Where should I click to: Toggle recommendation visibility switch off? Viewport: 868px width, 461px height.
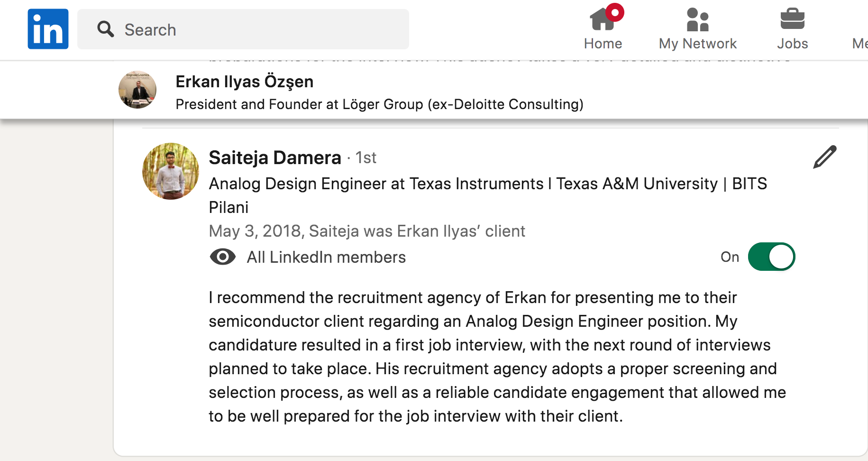(771, 257)
